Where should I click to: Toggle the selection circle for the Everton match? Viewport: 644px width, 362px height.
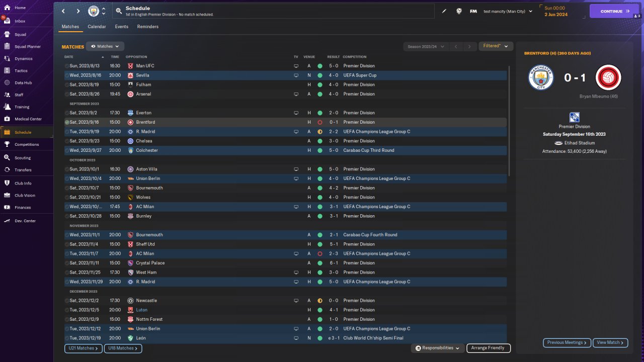point(67,113)
